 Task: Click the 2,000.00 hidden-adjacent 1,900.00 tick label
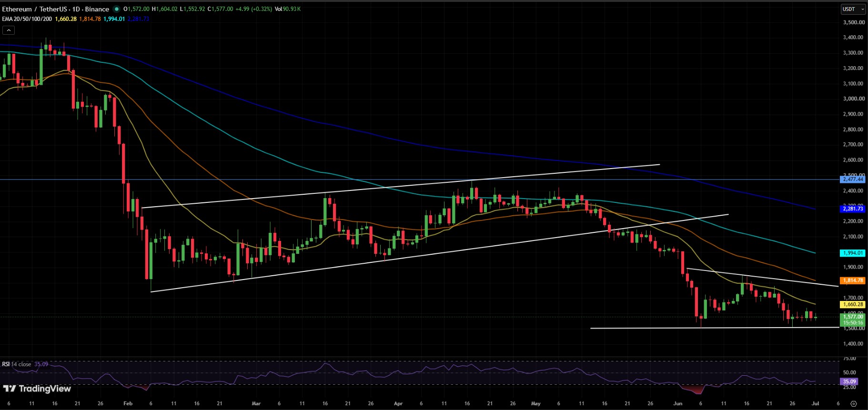853,267
